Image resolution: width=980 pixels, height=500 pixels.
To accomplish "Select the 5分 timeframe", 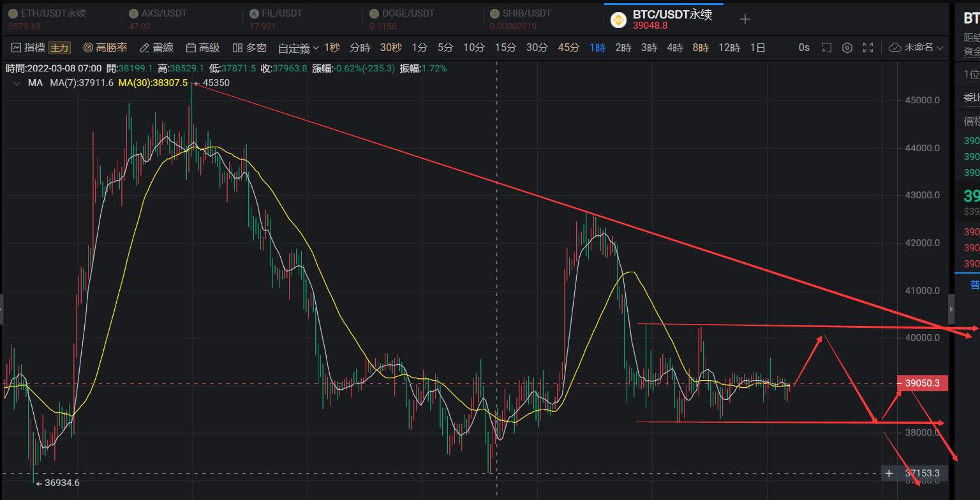I will (445, 48).
